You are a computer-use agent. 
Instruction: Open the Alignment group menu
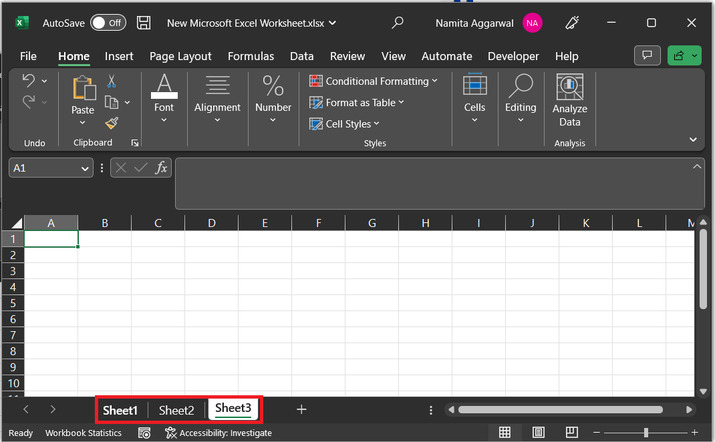(x=217, y=98)
